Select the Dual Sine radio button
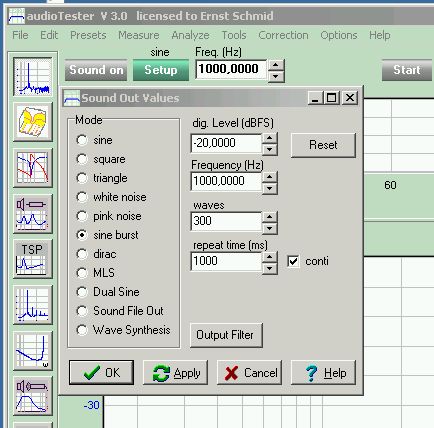The image size is (434, 428). (82, 292)
